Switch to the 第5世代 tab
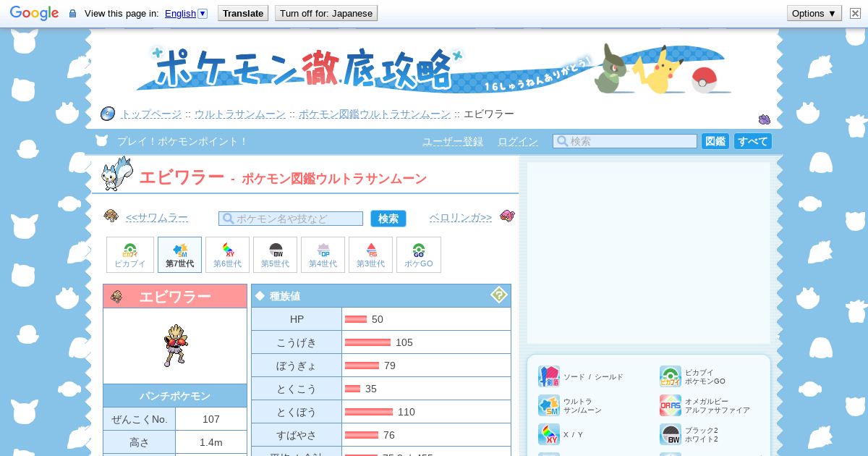 coord(275,255)
